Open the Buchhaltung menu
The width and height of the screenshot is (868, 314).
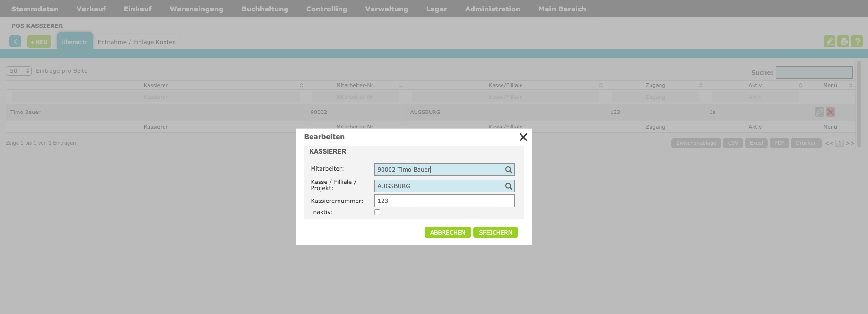[x=265, y=9]
